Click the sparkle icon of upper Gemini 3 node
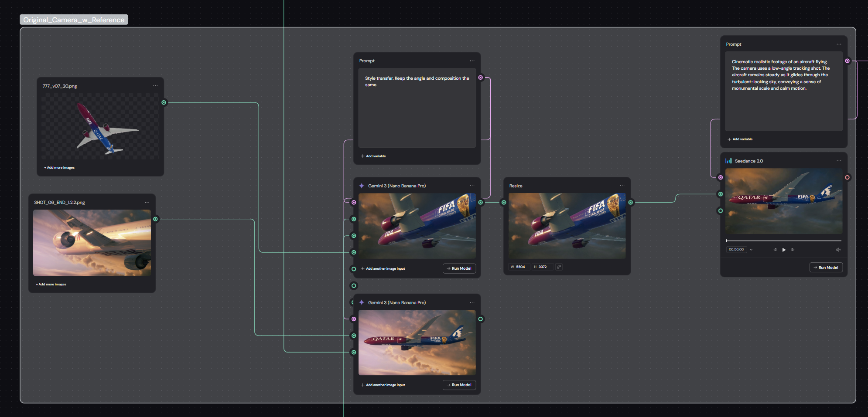The image size is (868, 417). [362, 186]
